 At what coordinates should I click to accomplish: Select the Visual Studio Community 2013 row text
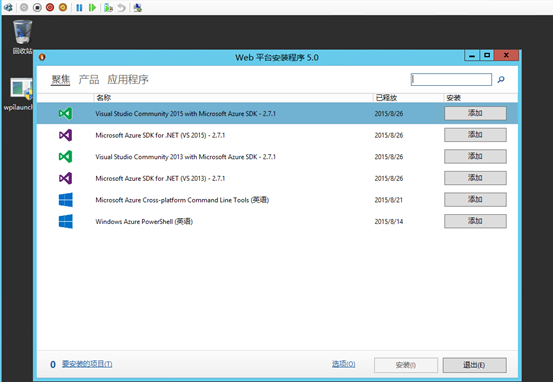point(186,157)
